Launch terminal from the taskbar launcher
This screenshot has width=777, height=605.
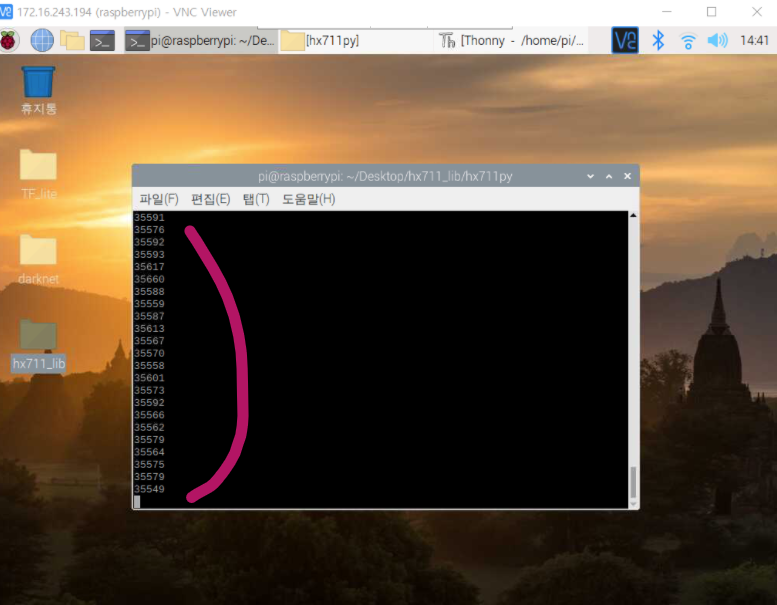102,41
